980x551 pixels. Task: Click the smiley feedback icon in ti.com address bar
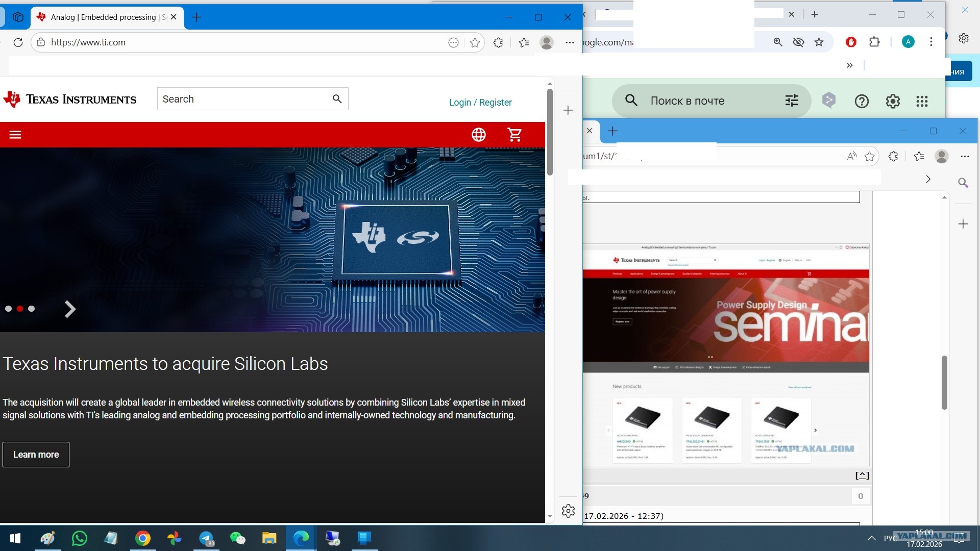pos(453,43)
